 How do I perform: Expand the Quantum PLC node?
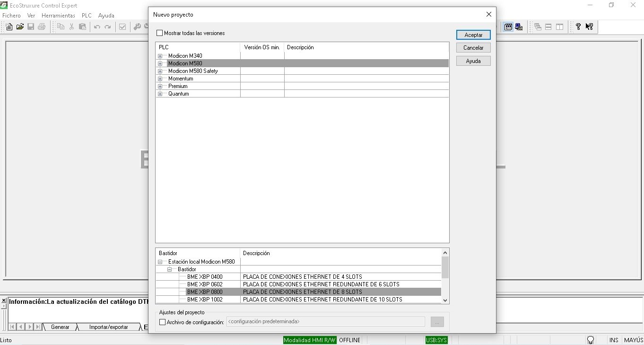(x=160, y=94)
